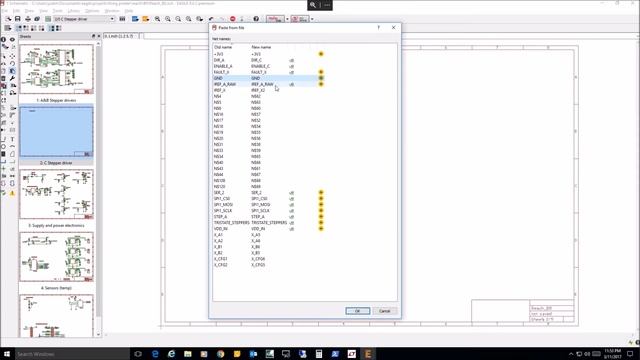640x360 pixels.
Task: Select the GND row in net names list
Action: (x=269, y=78)
